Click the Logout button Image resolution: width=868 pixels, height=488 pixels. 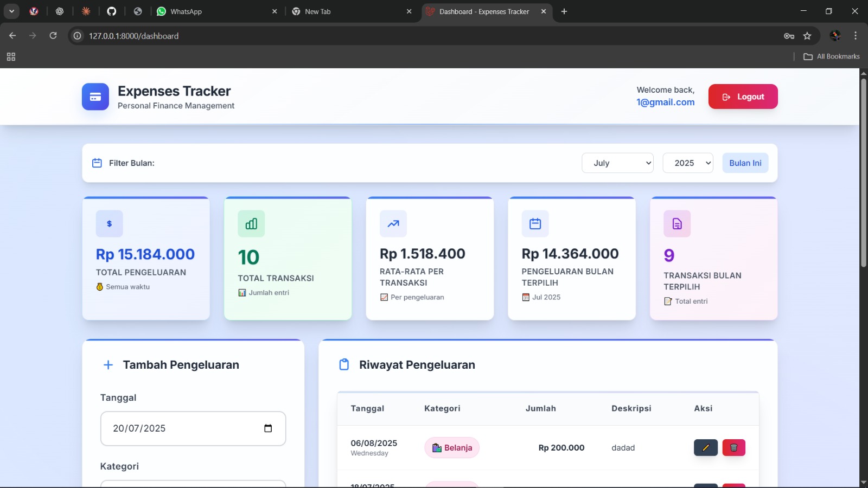[743, 97]
